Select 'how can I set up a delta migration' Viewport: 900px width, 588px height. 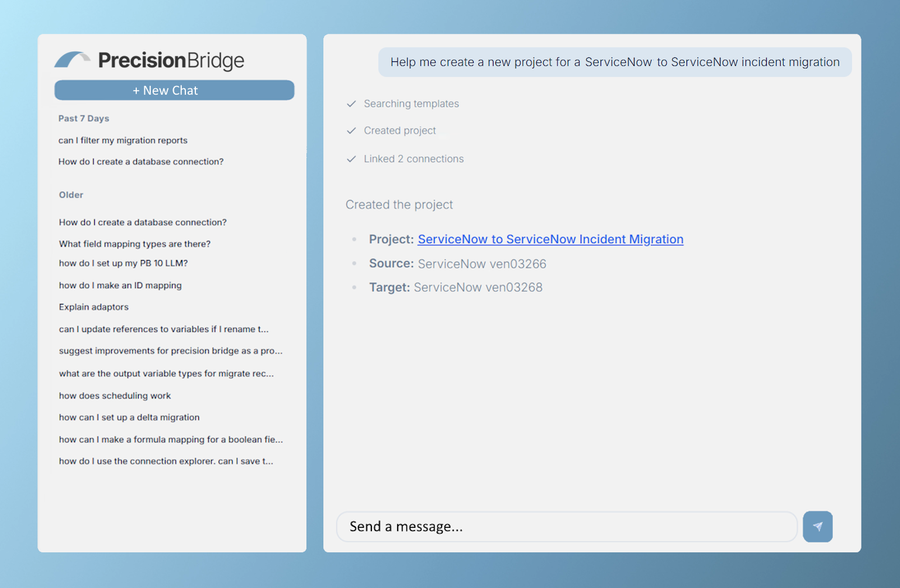(x=129, y=417)
